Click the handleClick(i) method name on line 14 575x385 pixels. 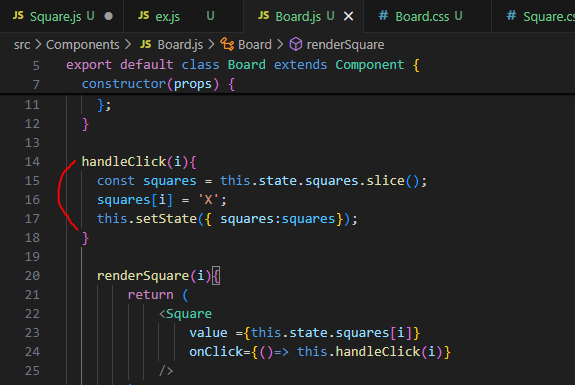[x=124, y=162]
